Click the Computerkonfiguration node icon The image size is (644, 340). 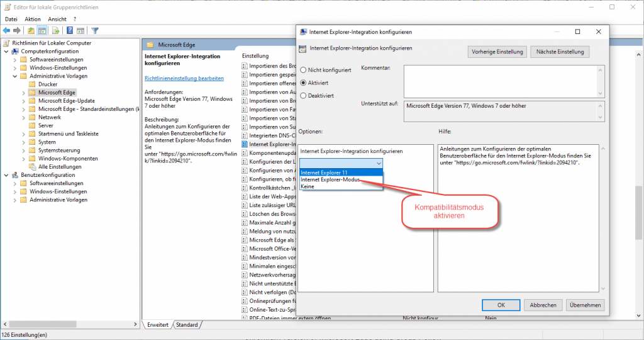click(15, 52)
